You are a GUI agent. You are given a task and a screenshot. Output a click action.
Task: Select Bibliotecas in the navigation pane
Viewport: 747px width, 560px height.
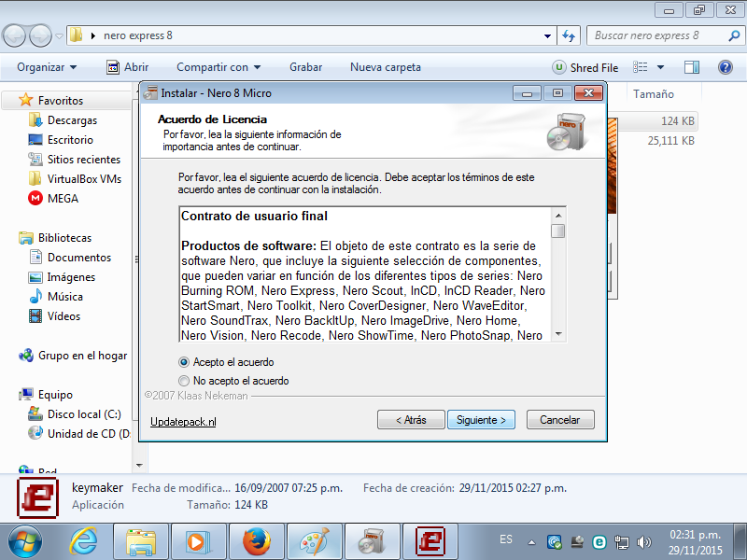[64, 238]
